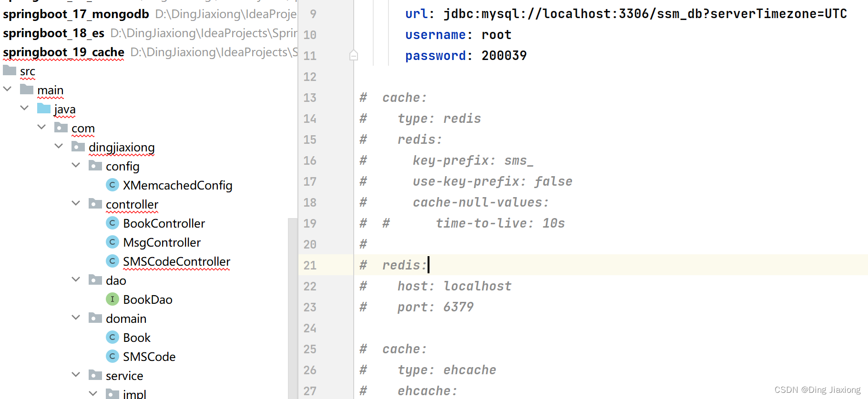Image resolution: width=868 pixels, height=399 pixels.
Task: Collapse the domain package
Action: 76,318
